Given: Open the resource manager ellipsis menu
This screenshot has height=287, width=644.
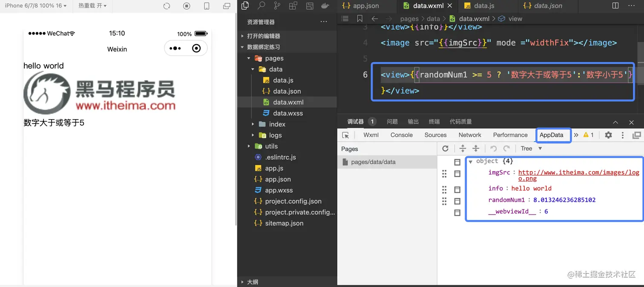Looking at the screenshot, I should point(324,22).
